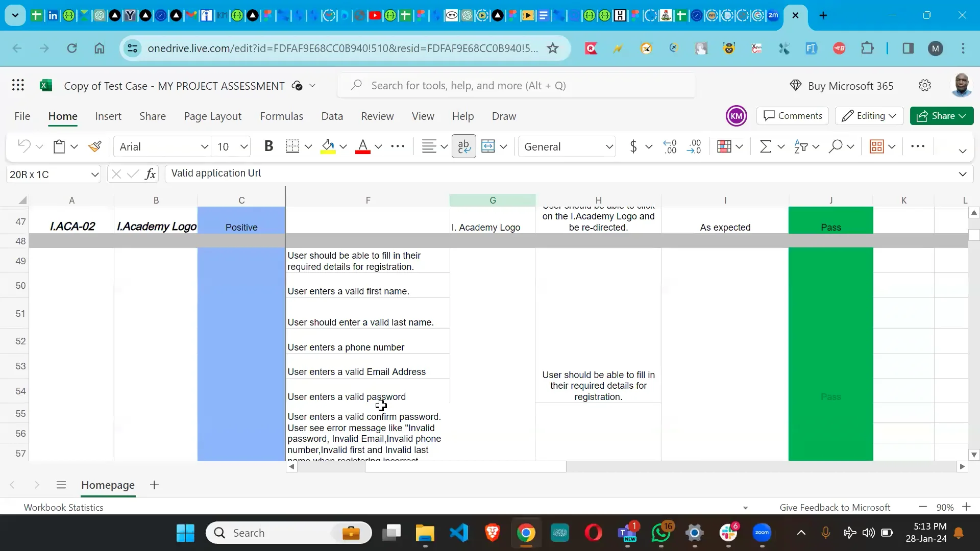Apply the red font color
This screenshot has height=551, width=980.
click(x=362, y=146)
